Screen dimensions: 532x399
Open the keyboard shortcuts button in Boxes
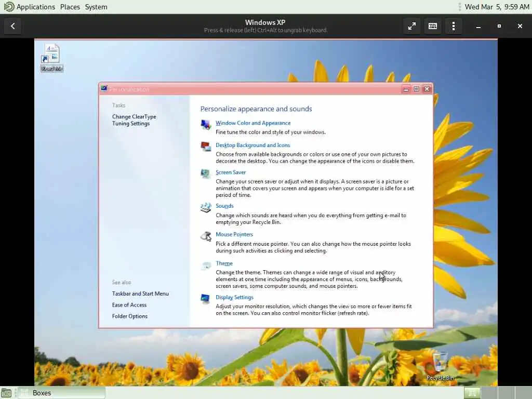pos(433,26)
